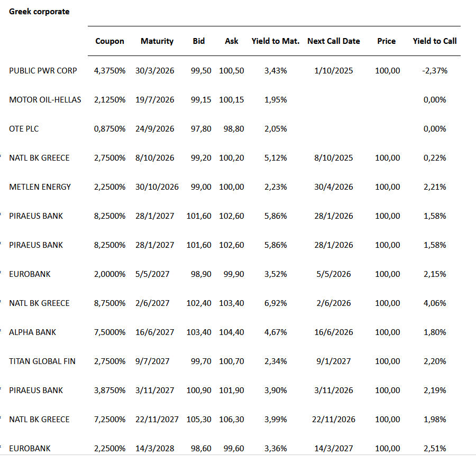Select the ALPHA BANK bond name

pyautogui.click(x=32, y=332)
